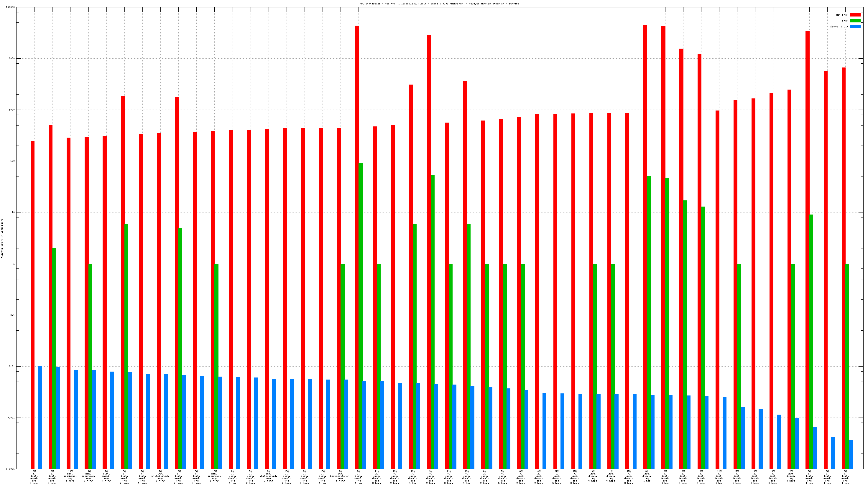Select the Not Spam legend label
The height and width of the screenshot is (488, 868).
(x=842, y=15)
